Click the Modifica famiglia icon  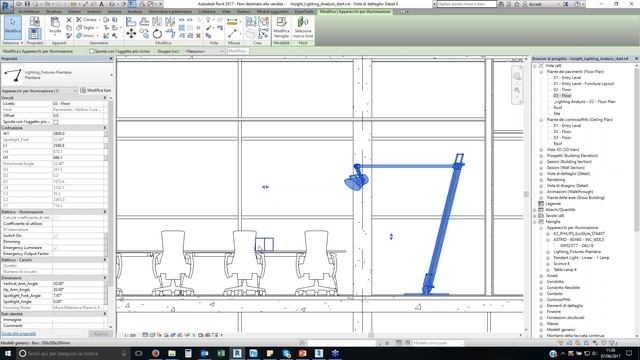(x=281, y=28)
